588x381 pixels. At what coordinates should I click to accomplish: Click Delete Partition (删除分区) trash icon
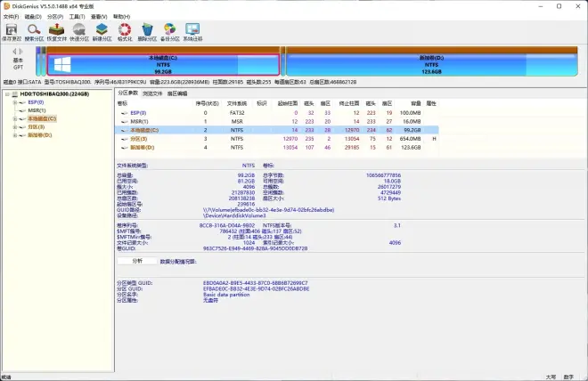[147, 30]
